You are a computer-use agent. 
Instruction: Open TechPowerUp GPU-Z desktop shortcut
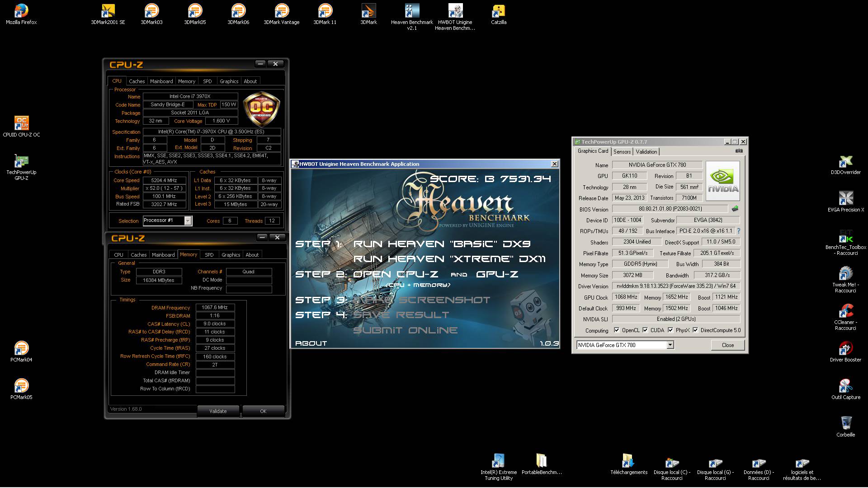click(x=21, y=167)
